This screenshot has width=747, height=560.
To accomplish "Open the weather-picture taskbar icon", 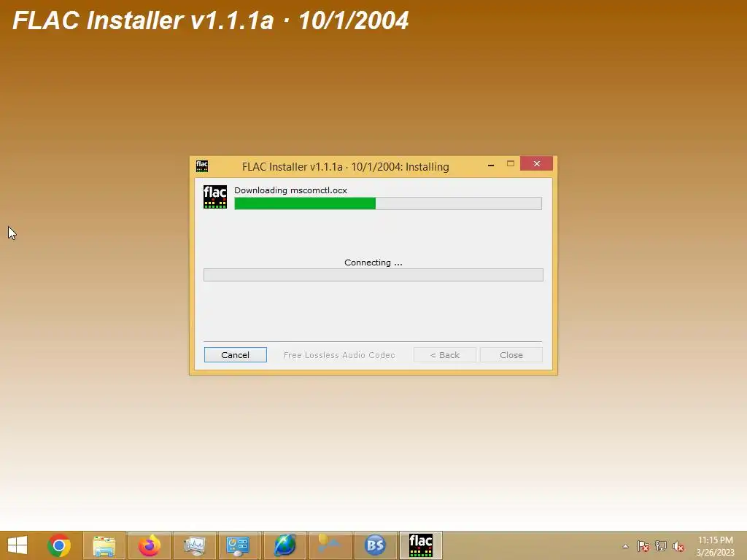I will 330,545.
